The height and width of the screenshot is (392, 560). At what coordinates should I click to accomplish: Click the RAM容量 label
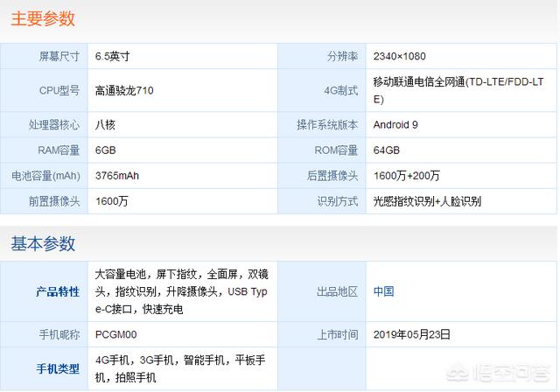(x=59, y=150)
